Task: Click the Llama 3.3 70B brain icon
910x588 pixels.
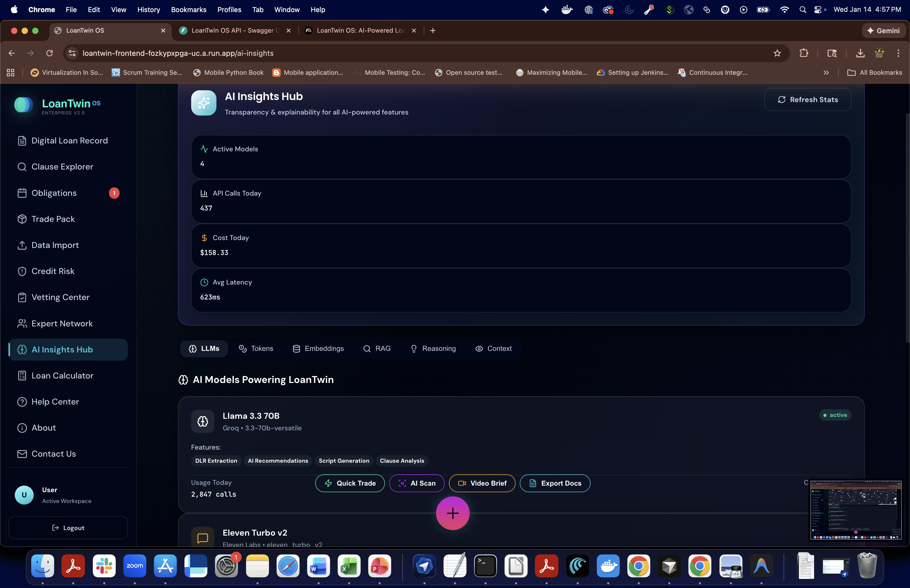Action: [202, 421]
